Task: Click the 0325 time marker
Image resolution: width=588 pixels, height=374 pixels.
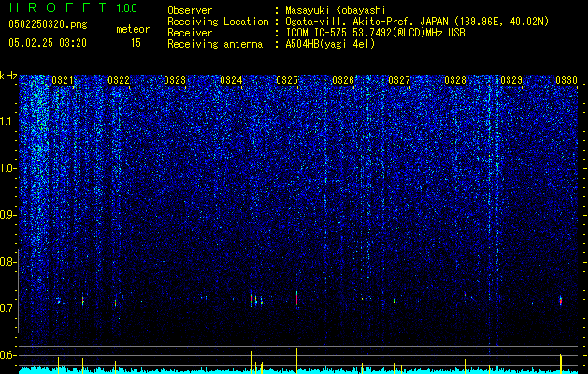Action: coord(287,80)
